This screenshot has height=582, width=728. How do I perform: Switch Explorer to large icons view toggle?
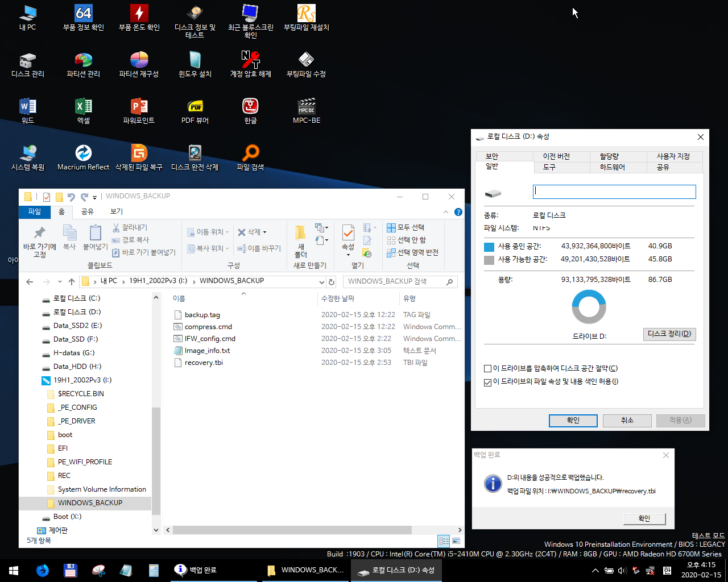(x=456, y=541)
